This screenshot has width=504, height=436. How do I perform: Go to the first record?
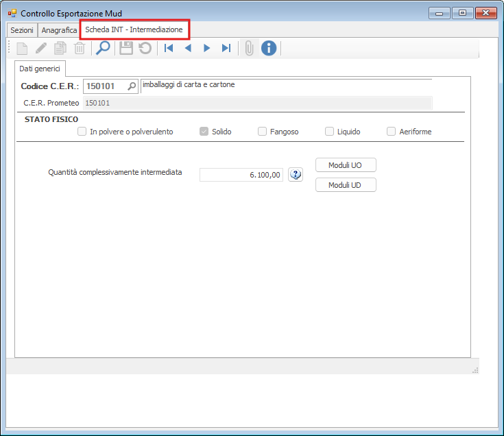tap(168, 48)
